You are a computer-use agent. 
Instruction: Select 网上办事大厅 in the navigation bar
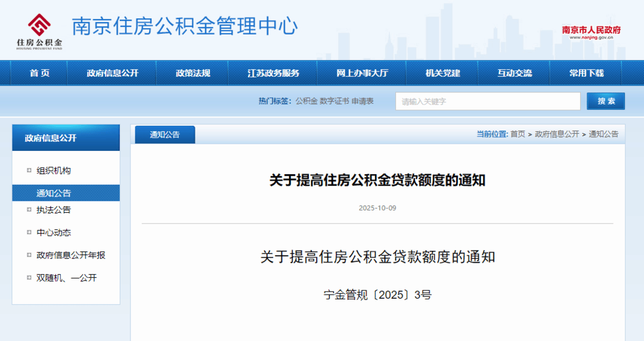click(x=362, y=73)
